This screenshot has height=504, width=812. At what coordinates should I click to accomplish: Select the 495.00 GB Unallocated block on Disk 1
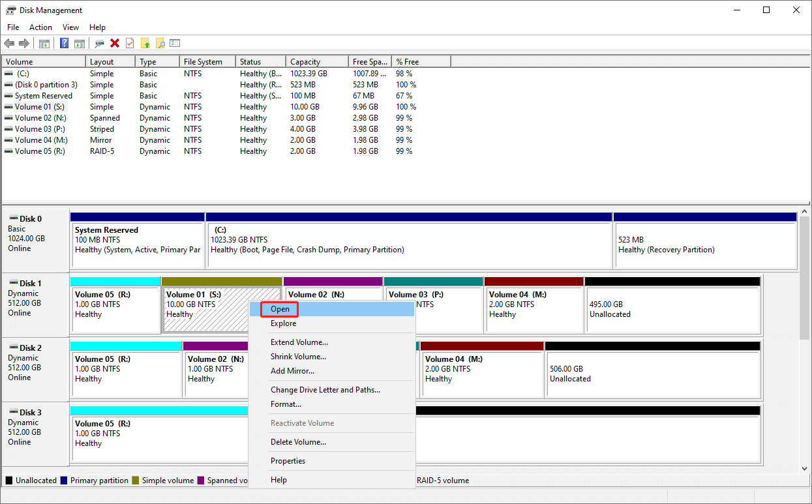673,305
